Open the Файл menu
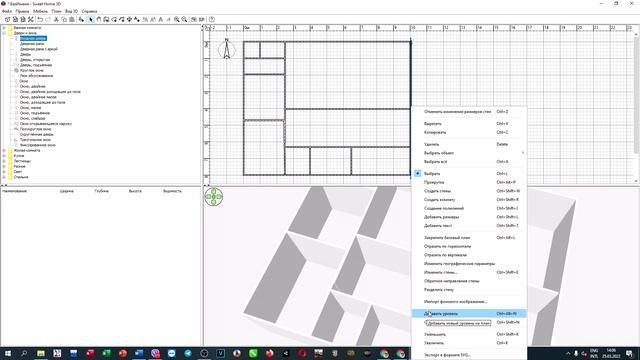The height and width of the screenshot is (360, 640). click(7, 11)
